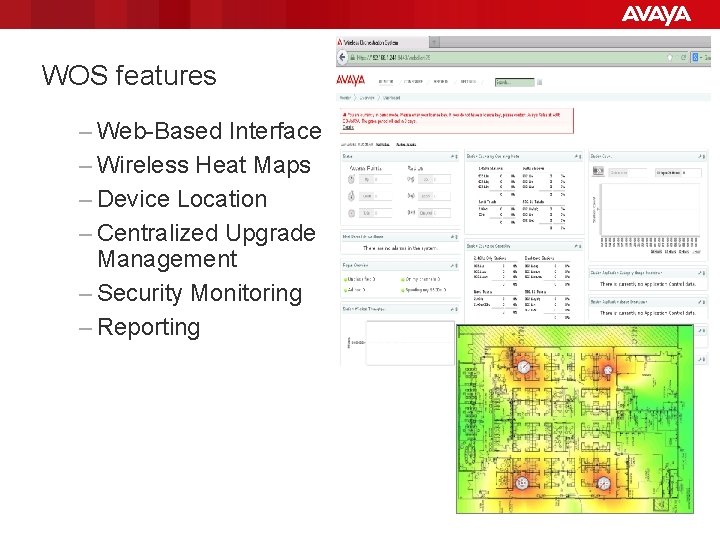
Task: Click the upper-right access point on heat map
Action: (x=608, y=369)
